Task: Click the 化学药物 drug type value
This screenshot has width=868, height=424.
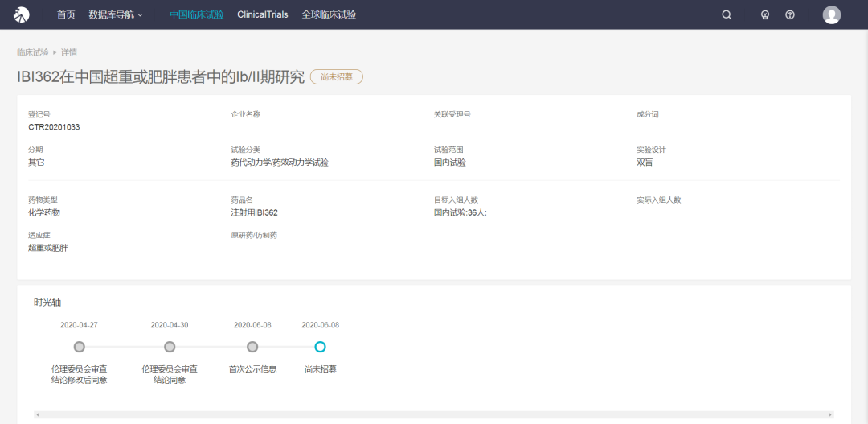Action: tap(43, 212)
